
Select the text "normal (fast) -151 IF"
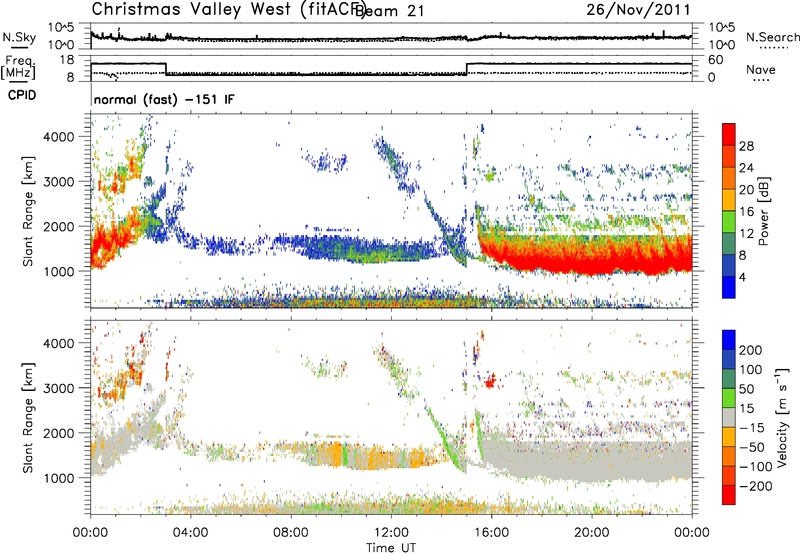(164, 99)
